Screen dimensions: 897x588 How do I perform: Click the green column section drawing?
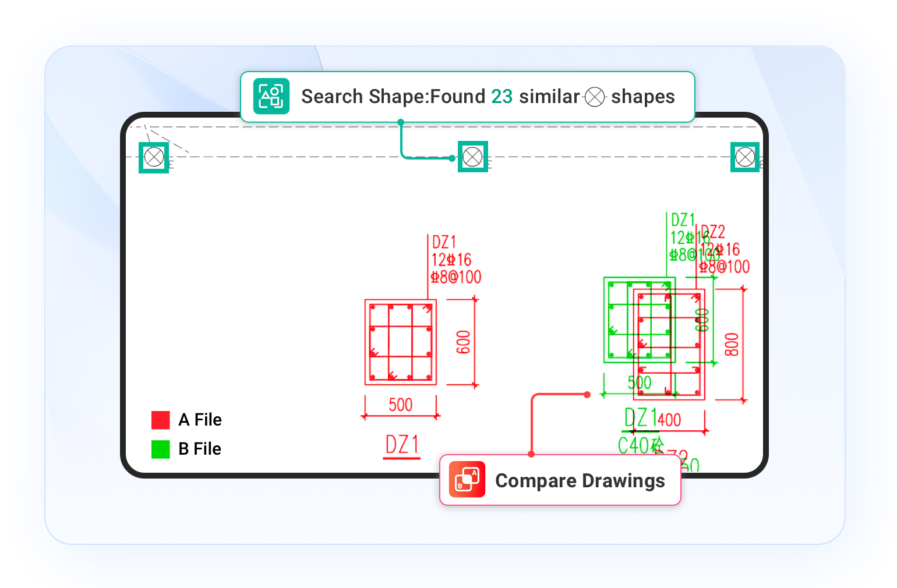point(640,320)
